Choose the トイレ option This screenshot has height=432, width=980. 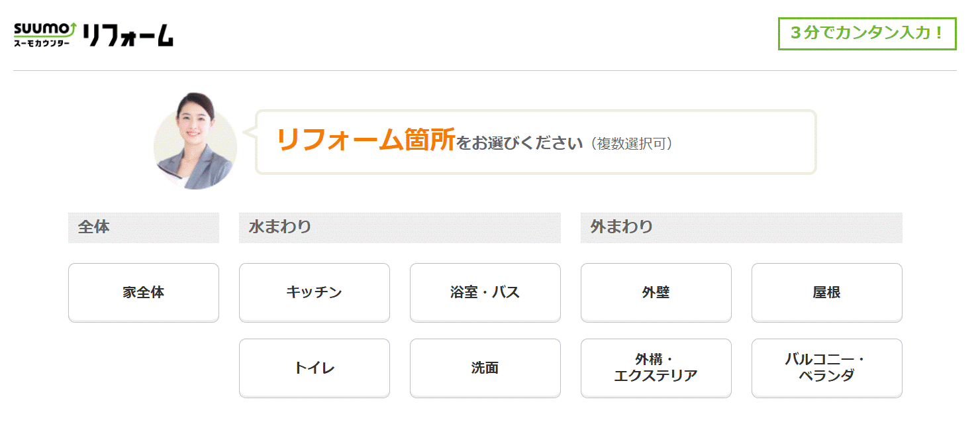(x=315, y=368)
